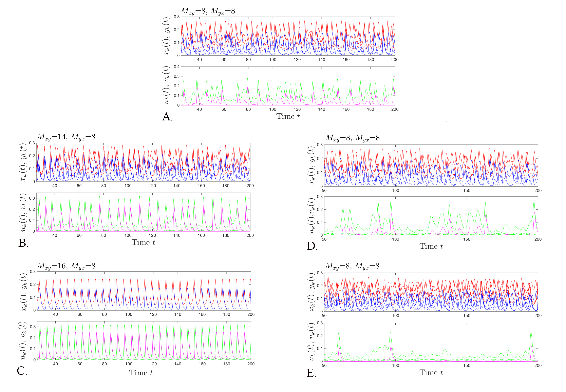Click the title Mxy=14, Myx=8
The height and width of the screenshot is (392, 566).
66,137
